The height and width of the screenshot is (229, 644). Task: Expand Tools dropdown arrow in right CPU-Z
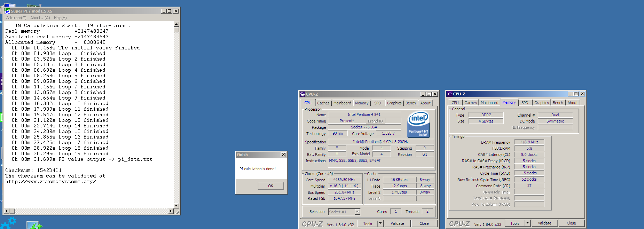pos(528,223)
